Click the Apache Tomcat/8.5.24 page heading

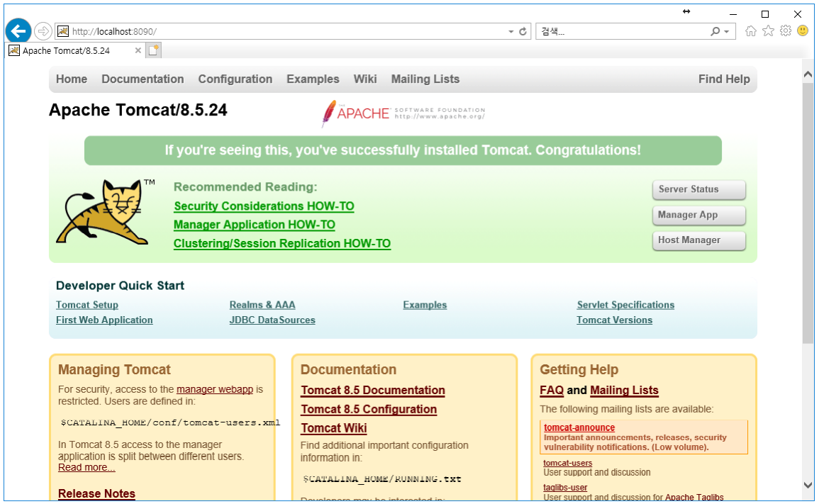138,110
